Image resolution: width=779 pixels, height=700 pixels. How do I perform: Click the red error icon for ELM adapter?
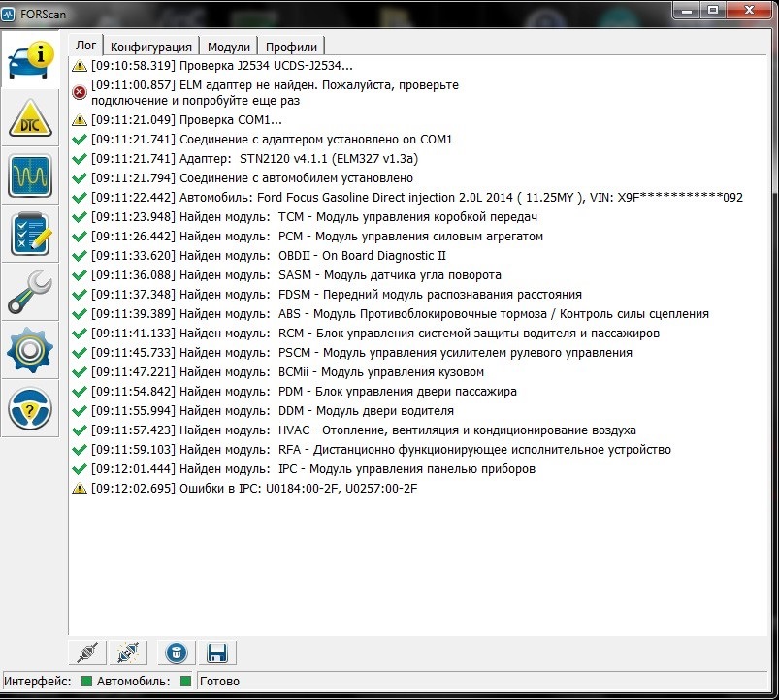pos(79,92)
